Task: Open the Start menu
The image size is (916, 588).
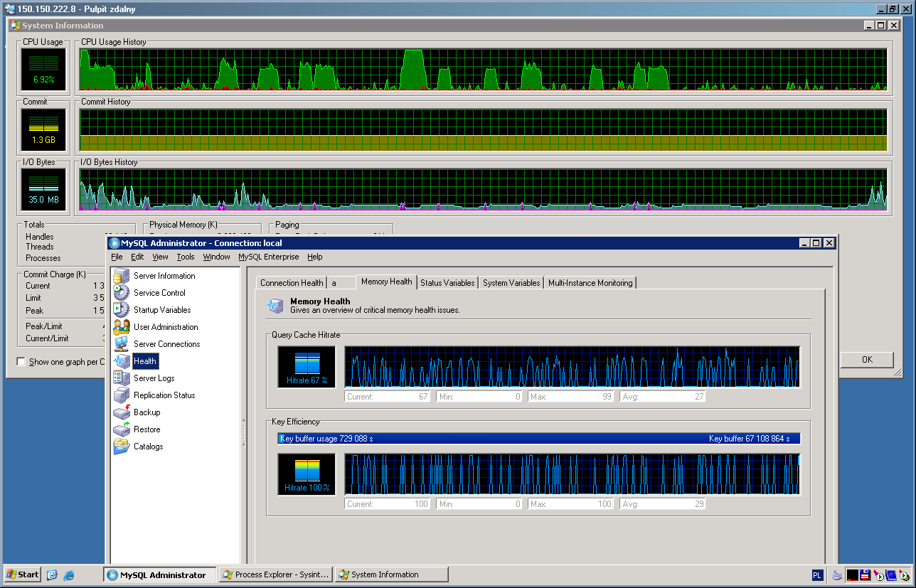Action: pyautogui.click(x=23, y=574)
